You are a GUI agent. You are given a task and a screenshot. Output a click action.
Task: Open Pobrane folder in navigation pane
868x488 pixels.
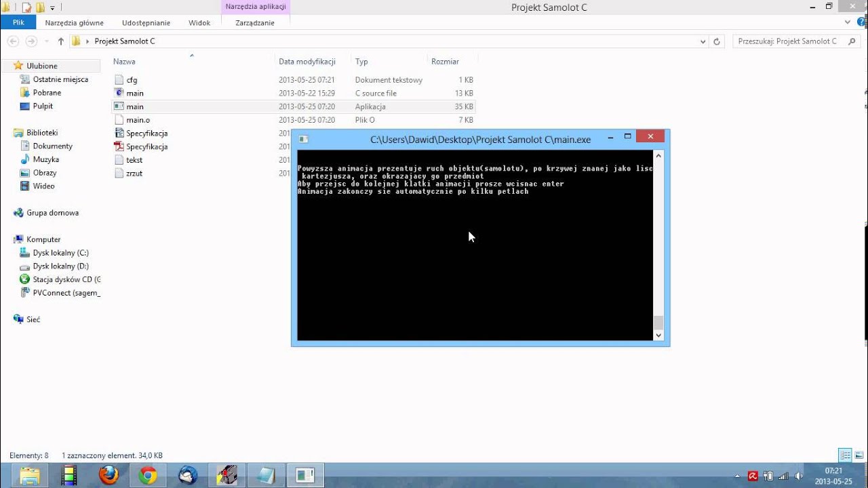coord(47,93)
